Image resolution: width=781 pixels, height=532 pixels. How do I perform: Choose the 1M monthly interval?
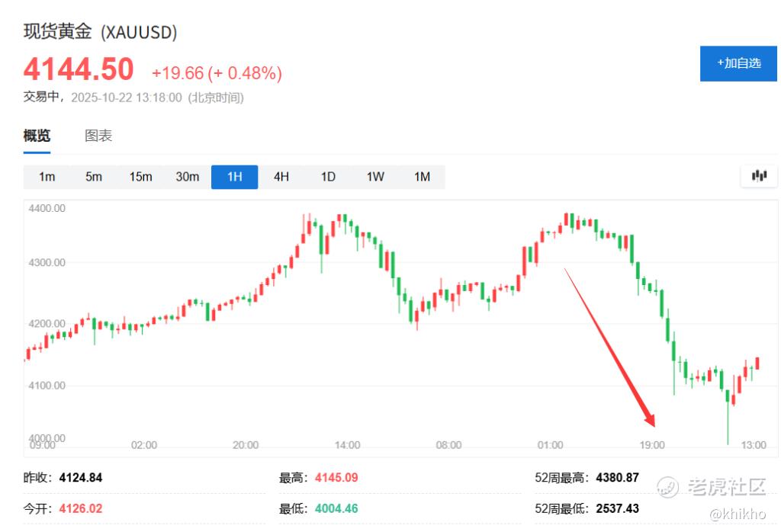(x=422, y=177)
